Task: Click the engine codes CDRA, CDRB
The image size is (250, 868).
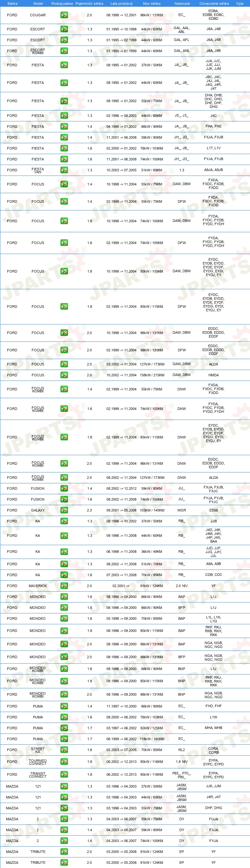Action: point(214,750)
